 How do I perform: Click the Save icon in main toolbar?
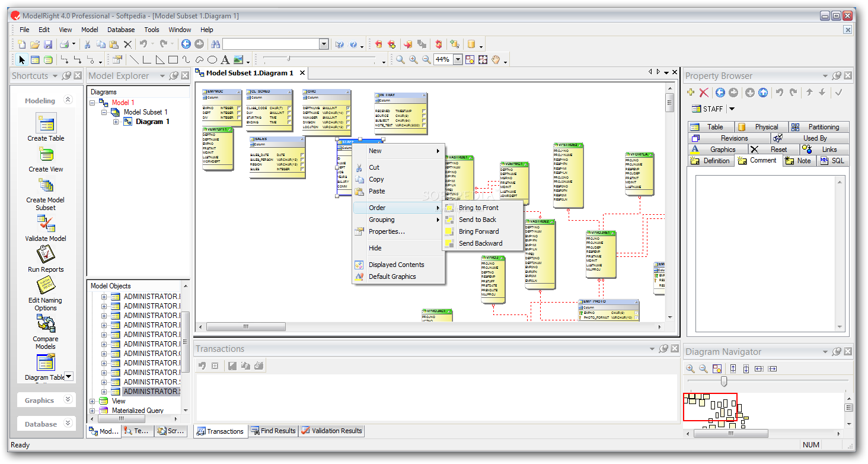[48, 44]
